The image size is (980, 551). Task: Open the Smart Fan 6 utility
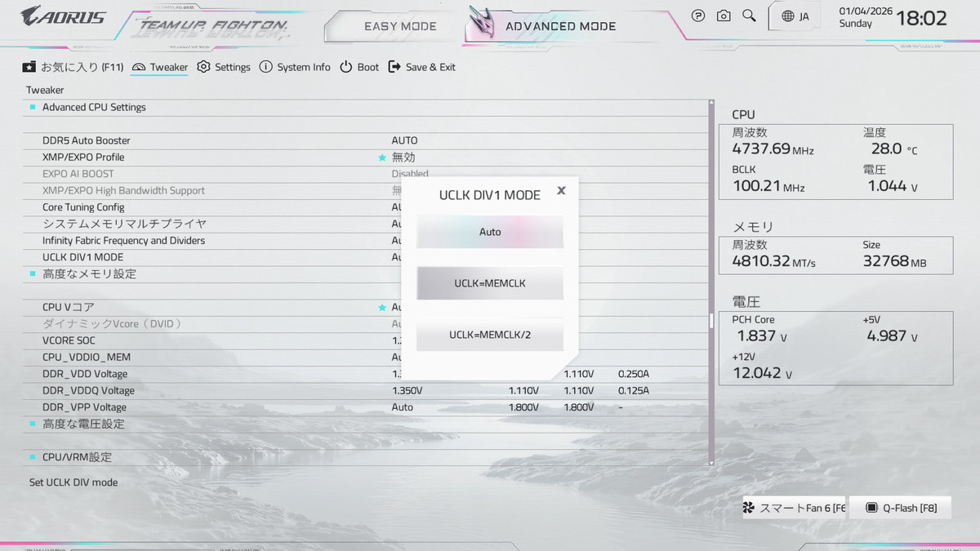(x=794, y=508)
